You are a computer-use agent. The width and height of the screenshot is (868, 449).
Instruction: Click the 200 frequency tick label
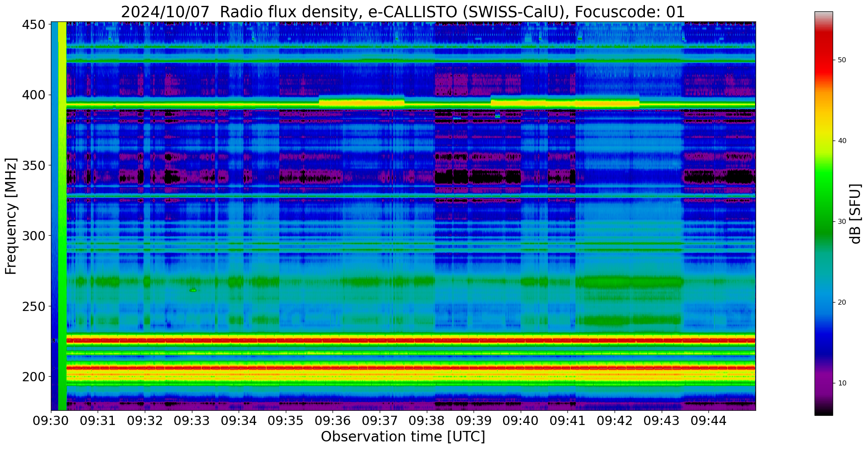point(33,376)
